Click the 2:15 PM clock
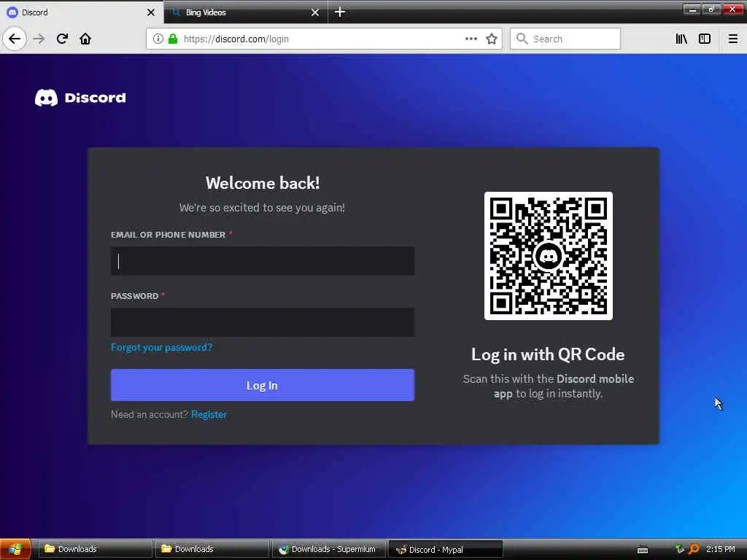 click(720, 549)
